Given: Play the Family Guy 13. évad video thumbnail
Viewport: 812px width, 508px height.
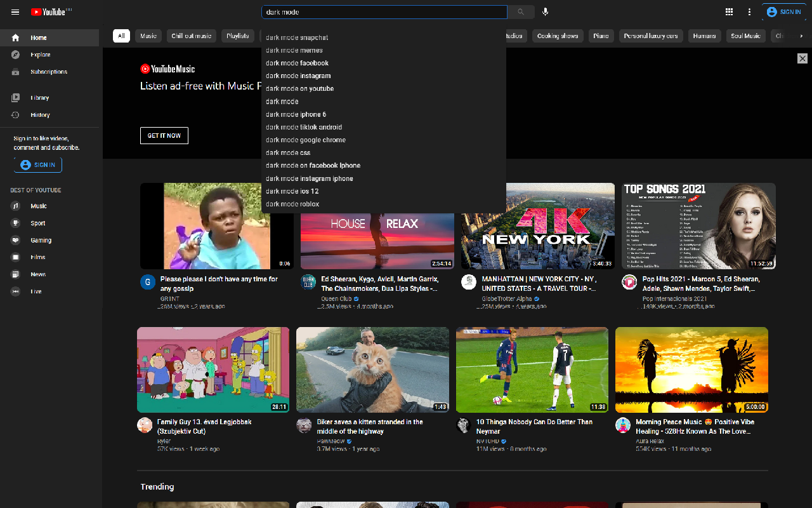Looking at the screenshot, I should point(213,370).
